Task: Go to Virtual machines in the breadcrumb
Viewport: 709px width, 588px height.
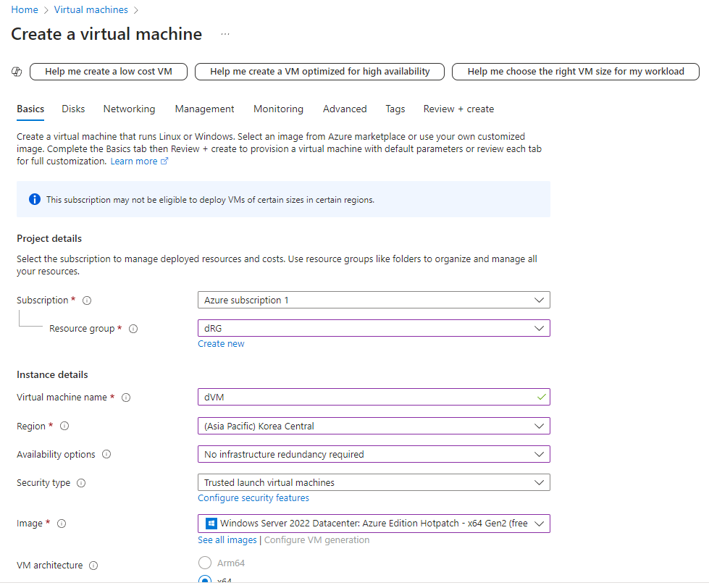Action: [91, 9]
